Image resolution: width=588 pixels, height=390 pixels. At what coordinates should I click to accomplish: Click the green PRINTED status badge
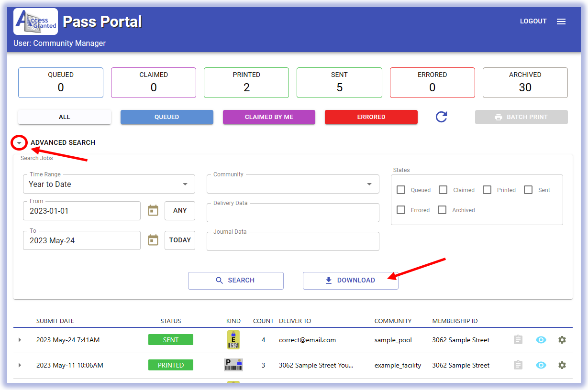[x=171, y=365]
